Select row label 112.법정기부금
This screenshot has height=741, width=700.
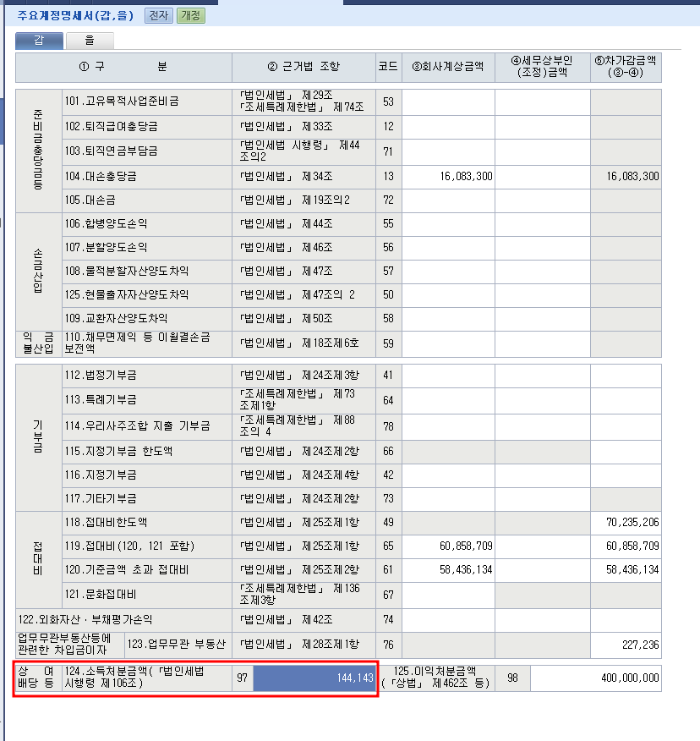pyautogui.click(x=147, y=376)
